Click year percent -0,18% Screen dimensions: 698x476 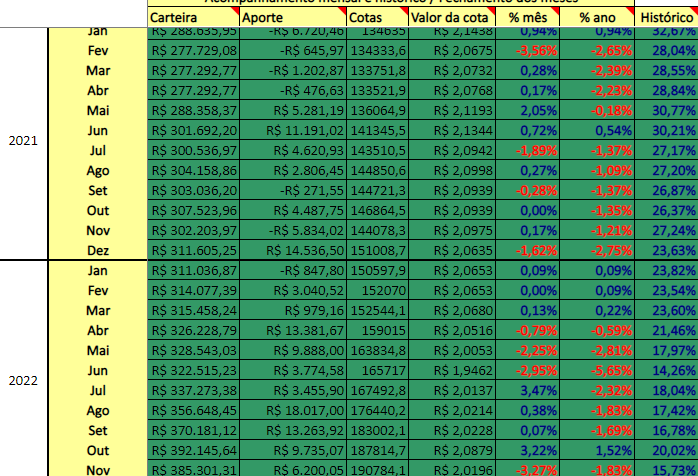coord(597,111)
